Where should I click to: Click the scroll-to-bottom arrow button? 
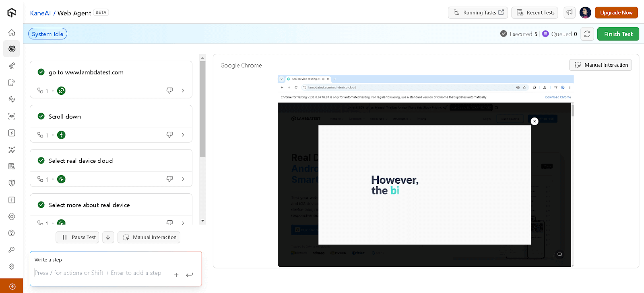[108, 238]
